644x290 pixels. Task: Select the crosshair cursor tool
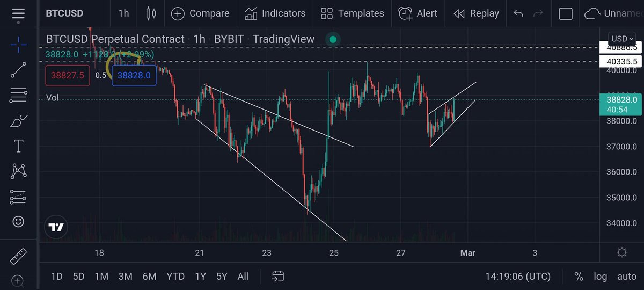tap(18, 44)
